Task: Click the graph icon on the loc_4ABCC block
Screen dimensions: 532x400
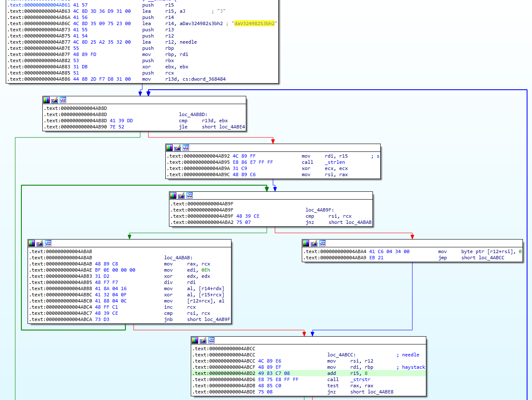Action: (x=211, y=340)
